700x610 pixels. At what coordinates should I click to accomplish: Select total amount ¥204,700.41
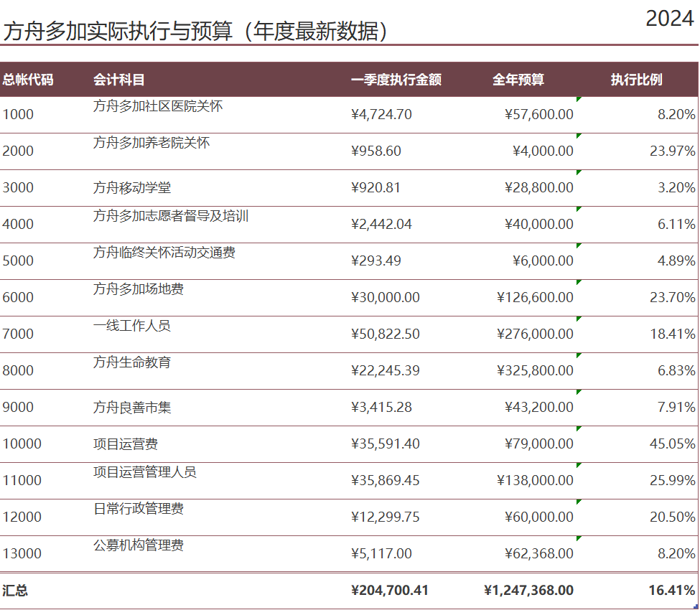390,591
